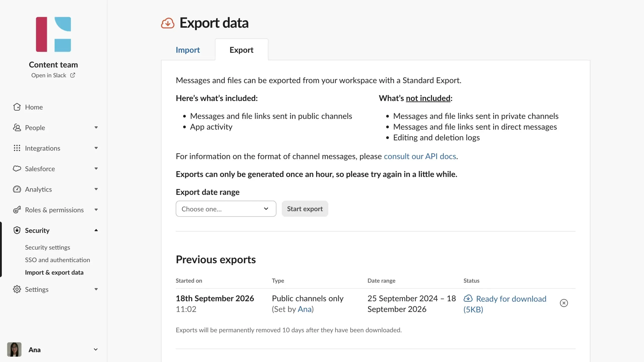The width and height of the screenshot is (644, 362).
Task: Click the Start export button
Action: [305, 209]
